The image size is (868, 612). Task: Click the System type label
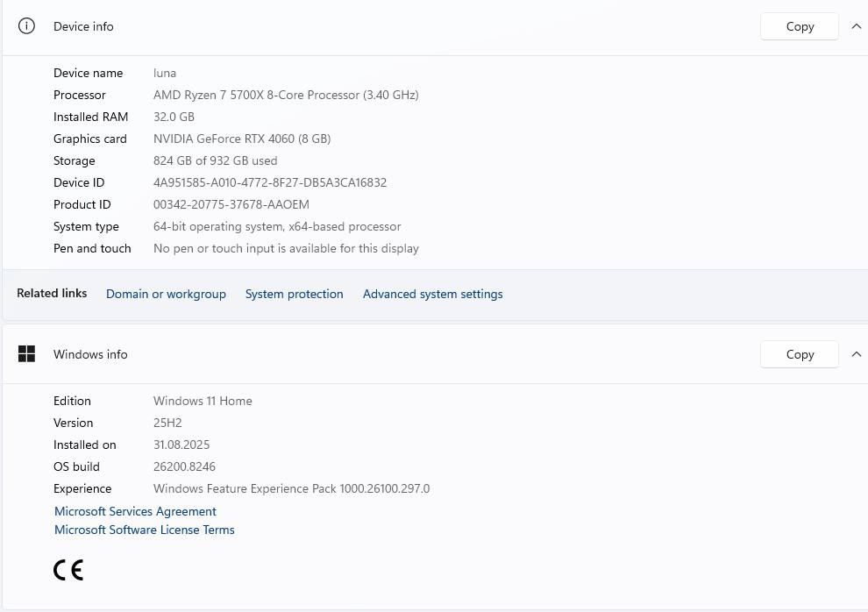coord(86,226)
